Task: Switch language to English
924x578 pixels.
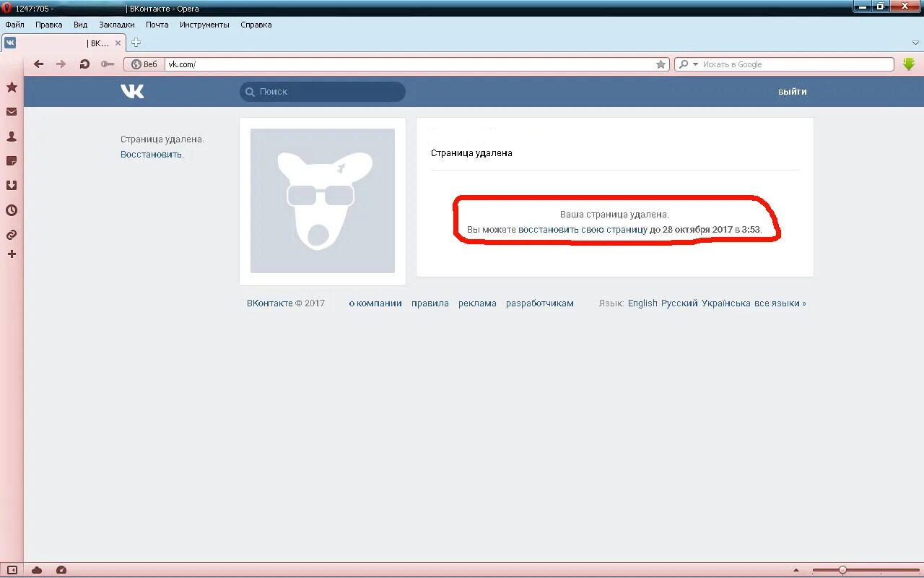Action: point(642,303)
